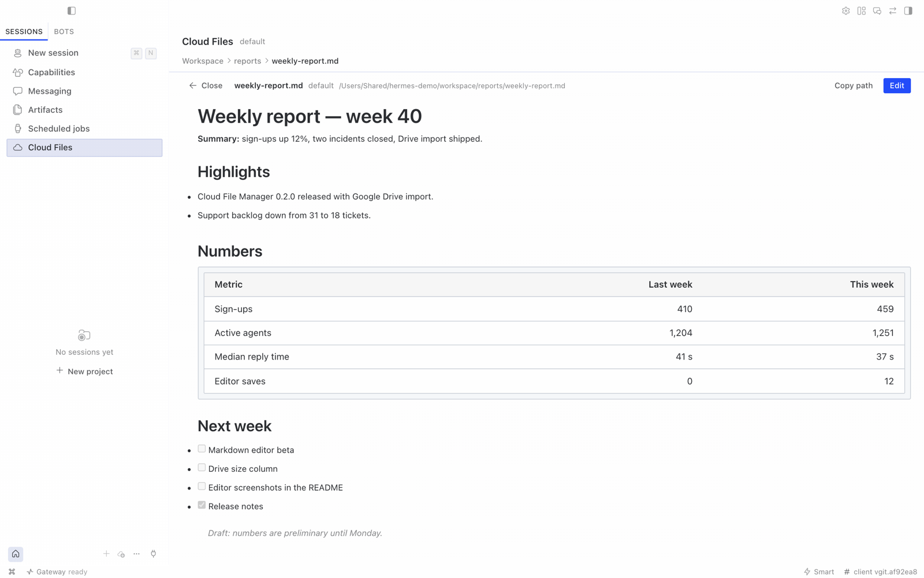Screen dimensions: 924x578
Task: Uncheck the Release notes checkbox
Action: click(202, 505)
